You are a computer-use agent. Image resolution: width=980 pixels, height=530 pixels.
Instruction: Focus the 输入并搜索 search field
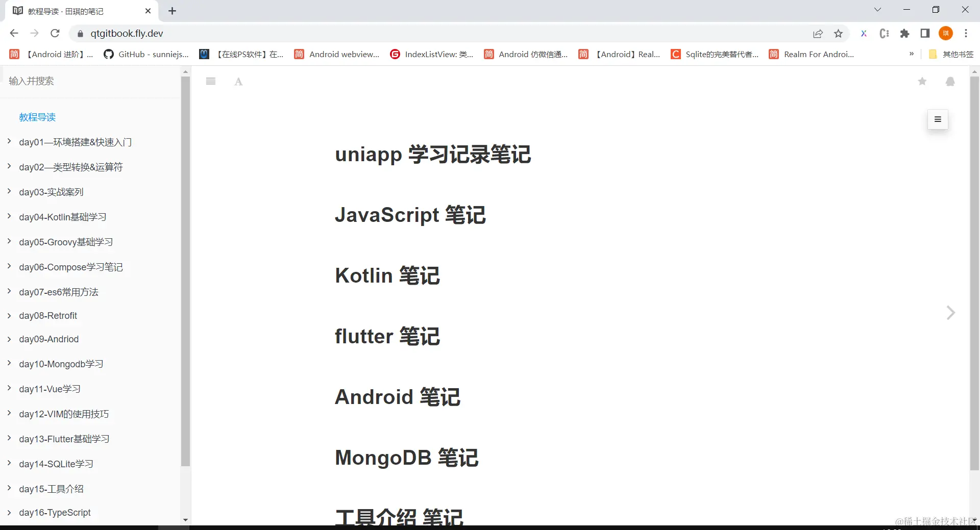pos(91,81)
